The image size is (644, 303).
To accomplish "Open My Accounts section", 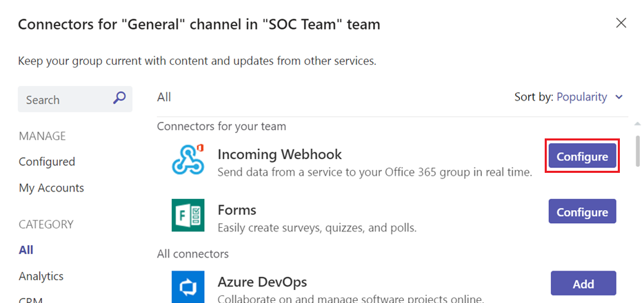I will [51, 188].
